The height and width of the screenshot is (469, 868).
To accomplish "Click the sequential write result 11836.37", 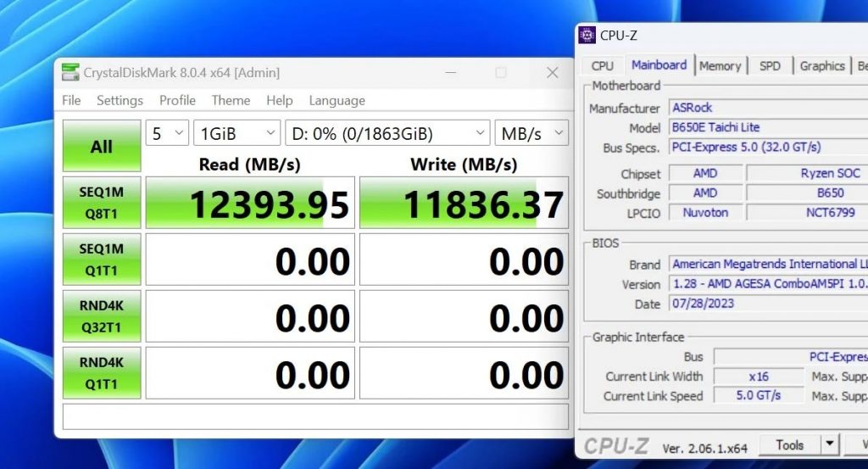I will pos(464,203).
